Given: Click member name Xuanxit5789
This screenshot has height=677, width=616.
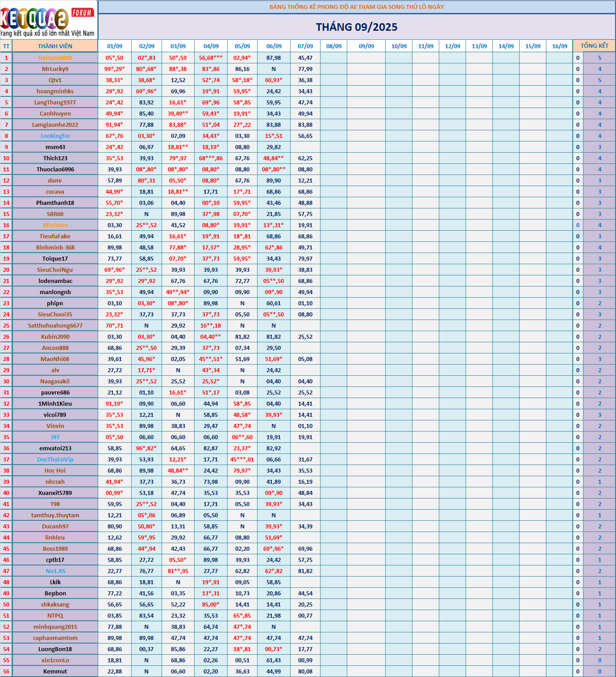Looking at the screenshot, I should click(55, 493).
